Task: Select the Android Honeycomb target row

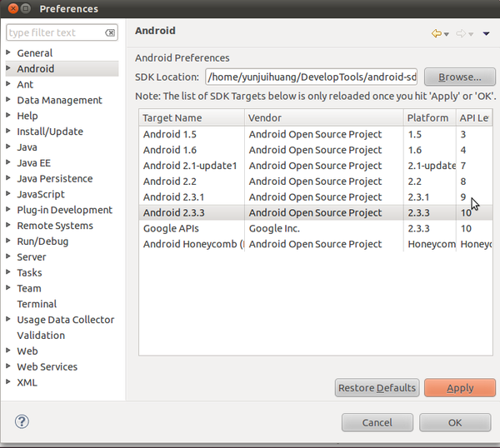Action: [x=316, y=244]
